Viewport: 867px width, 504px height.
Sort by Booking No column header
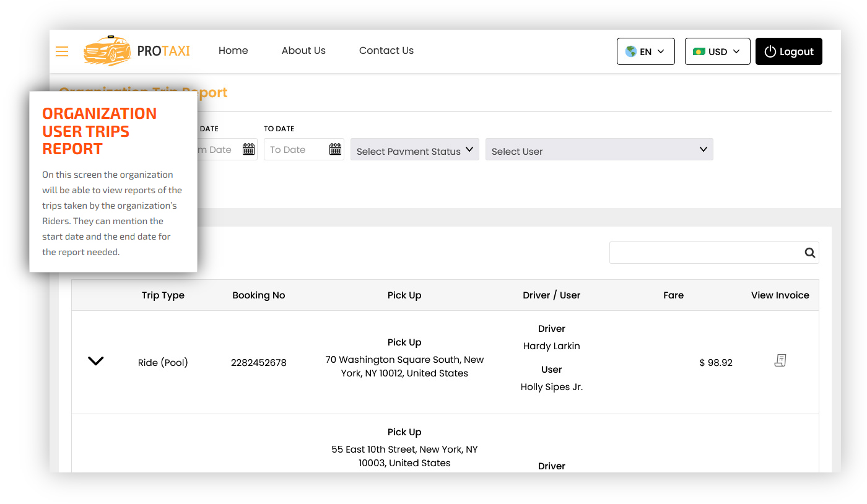click(259, 295)
